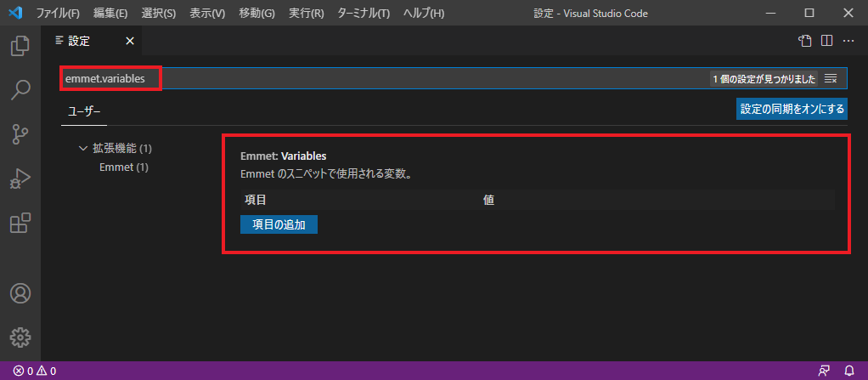
Task: Open the 編集(E) menu
Action: point(110,13)
